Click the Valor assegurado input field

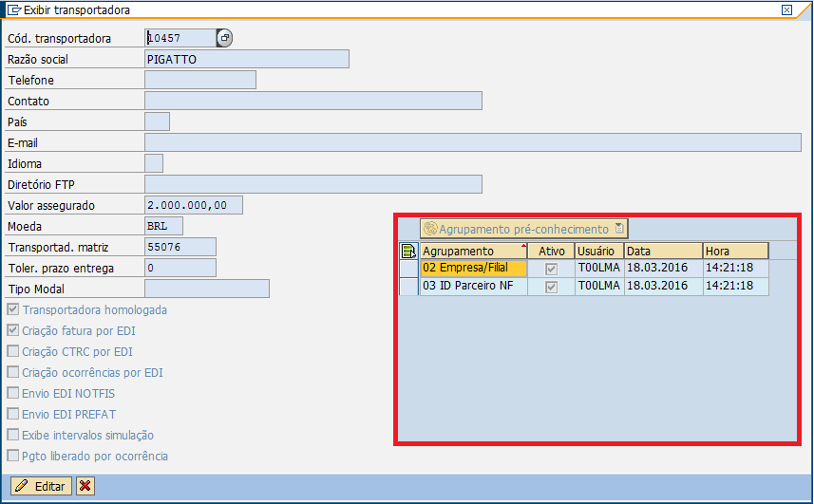(x=194, y=205)
